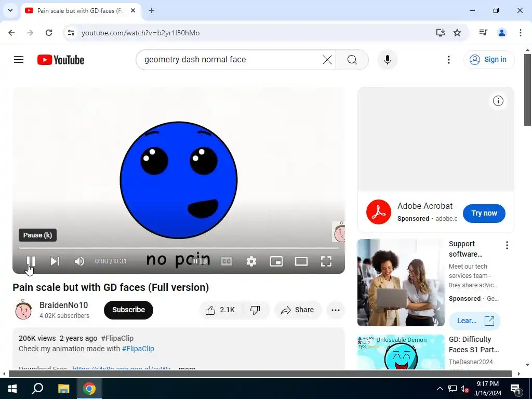Image resolution: width=532 pixels, height=399 pixels.
Task: Pause the video with the pause button
Action: 31,261
